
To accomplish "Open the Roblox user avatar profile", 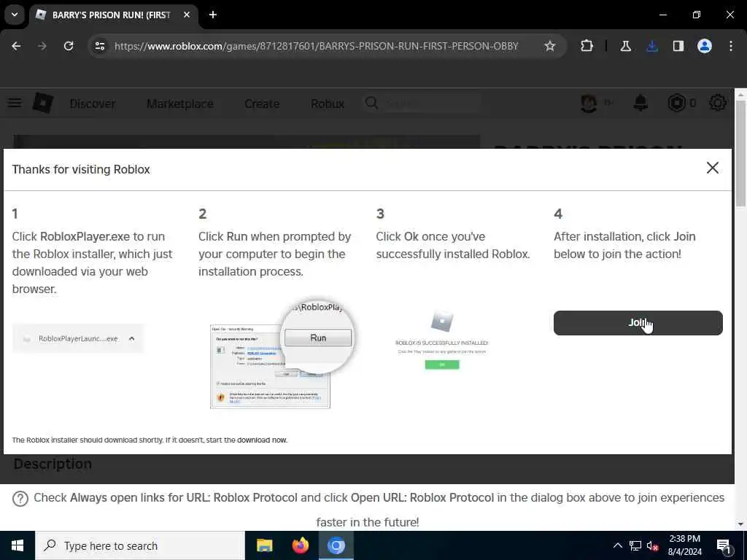I will [x=589, y=103].
